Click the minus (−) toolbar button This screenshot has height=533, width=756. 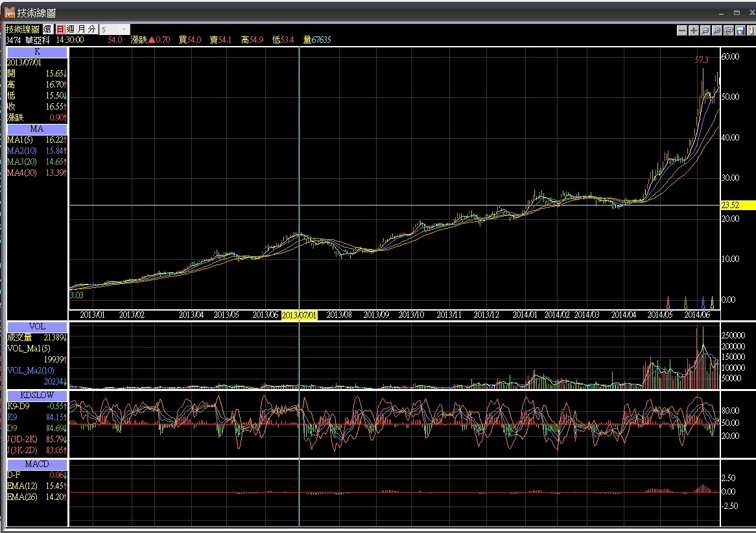point(681,30)
